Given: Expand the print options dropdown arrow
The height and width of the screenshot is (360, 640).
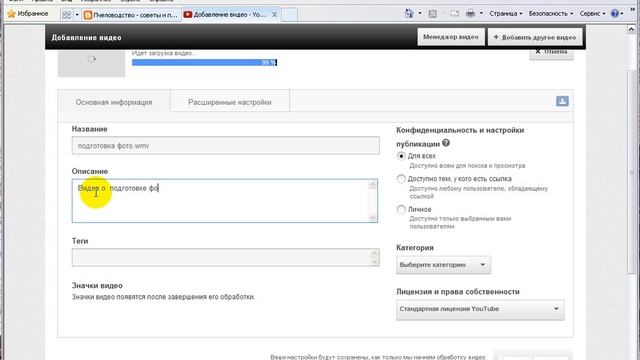Looking at the screenshot, I should tap(481, 13).
